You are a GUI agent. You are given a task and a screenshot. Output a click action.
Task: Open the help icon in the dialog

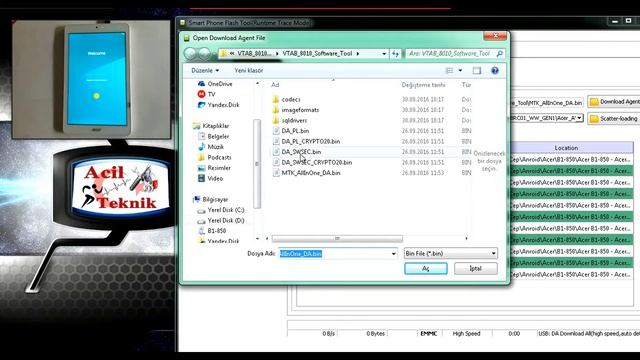[495, 71]
